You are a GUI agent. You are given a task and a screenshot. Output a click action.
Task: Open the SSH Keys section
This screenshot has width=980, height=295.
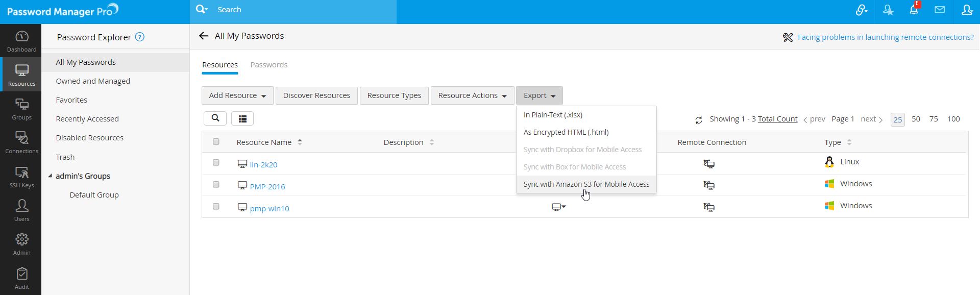21,177
